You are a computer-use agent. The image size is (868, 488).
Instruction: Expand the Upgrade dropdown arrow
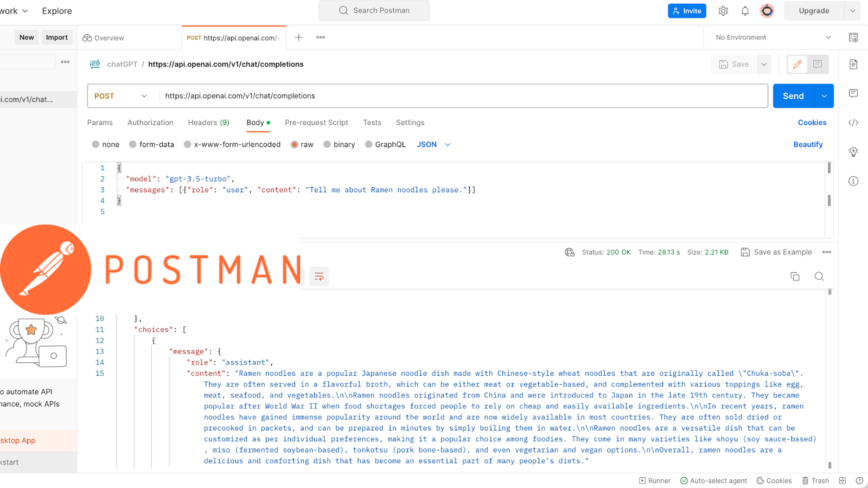[852, 11]
